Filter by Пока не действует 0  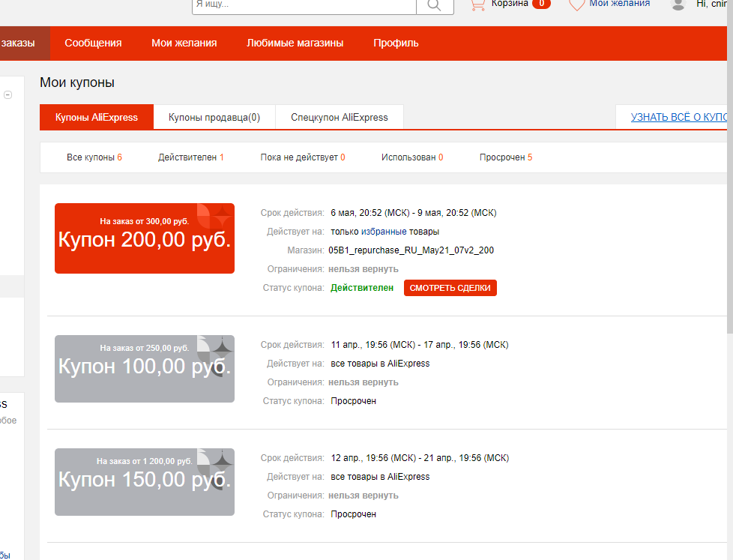(x=303, y=157)
